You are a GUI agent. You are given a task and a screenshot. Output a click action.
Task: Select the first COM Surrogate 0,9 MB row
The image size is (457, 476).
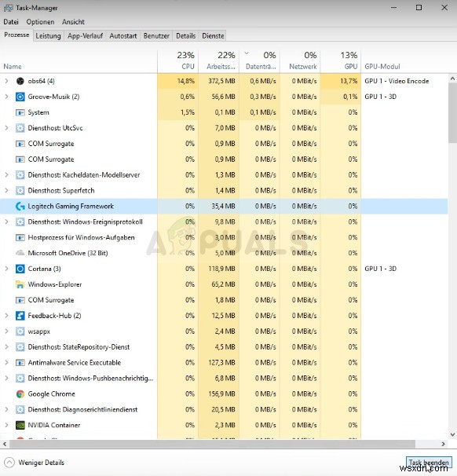pyautogui.click(x=224, y=144)
